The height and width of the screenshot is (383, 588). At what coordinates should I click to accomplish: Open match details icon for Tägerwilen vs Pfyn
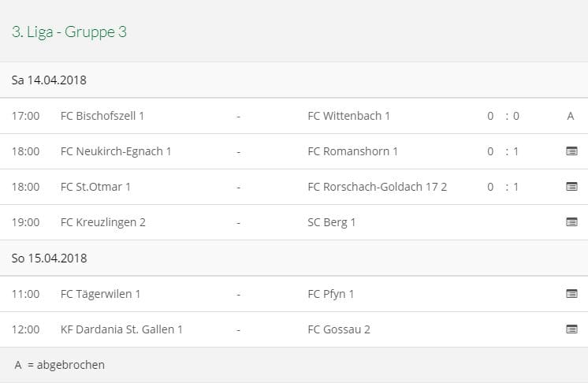coord(571,294)
